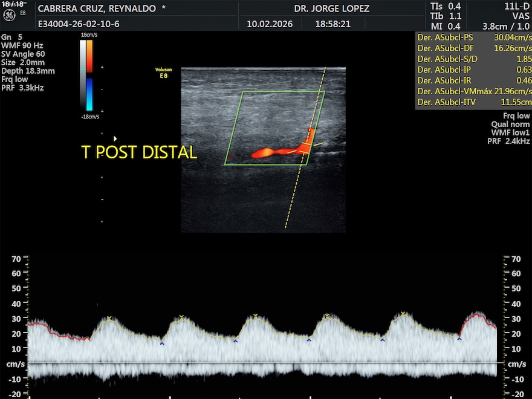
Task: Click the focal zone triangle marker
Action: point(115,138)
